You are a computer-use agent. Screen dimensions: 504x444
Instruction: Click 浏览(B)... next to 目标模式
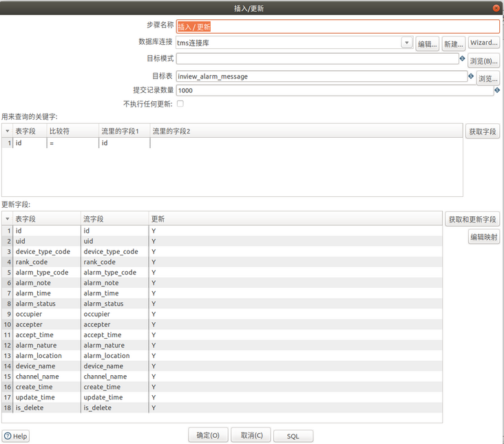[484, 61]
